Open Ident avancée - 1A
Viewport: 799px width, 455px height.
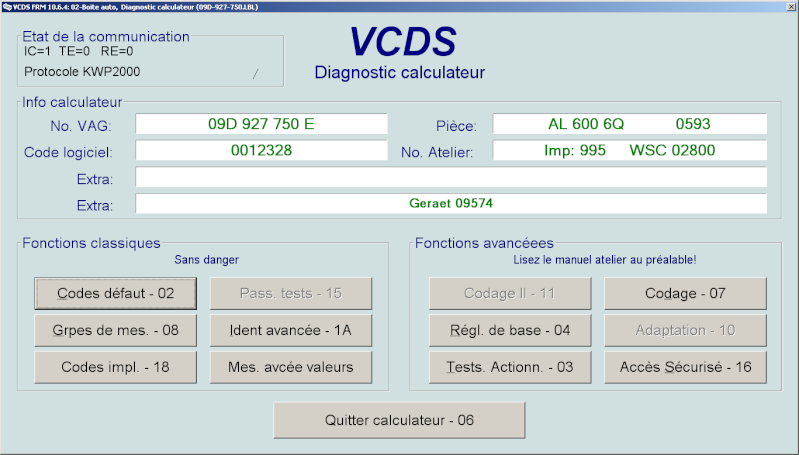point(291,330)
